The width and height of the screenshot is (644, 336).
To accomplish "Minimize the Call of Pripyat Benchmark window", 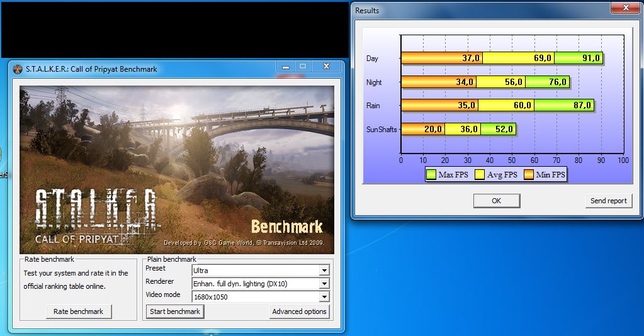I will click(x=286, y=67).
